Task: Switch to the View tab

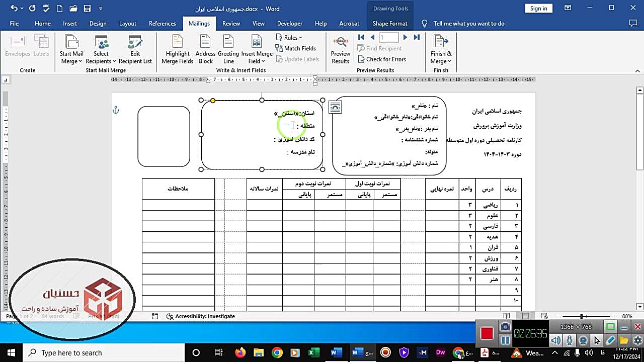Action: tap(259, 24)
